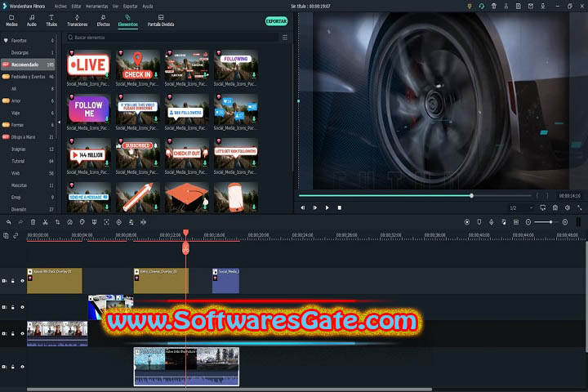Click the horizontal scrollbar under the timeline
The image size is (588, 392).
(229, 390)
